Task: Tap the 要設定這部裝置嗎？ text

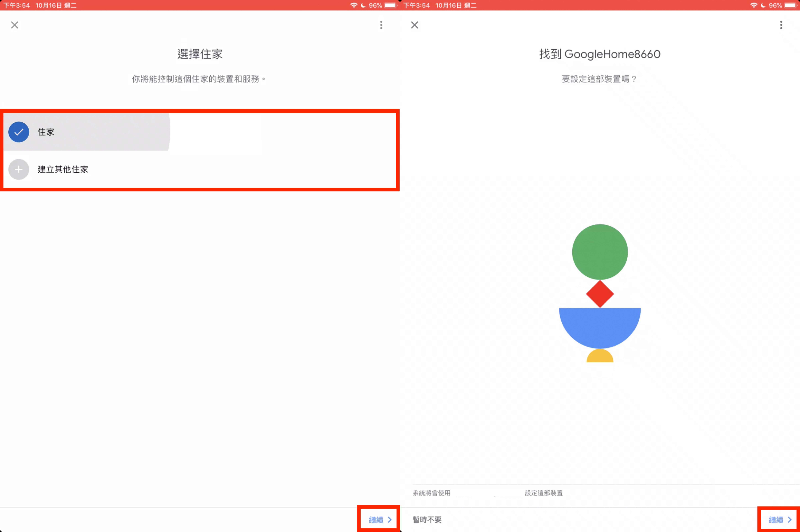Action: tap(599, 79)
